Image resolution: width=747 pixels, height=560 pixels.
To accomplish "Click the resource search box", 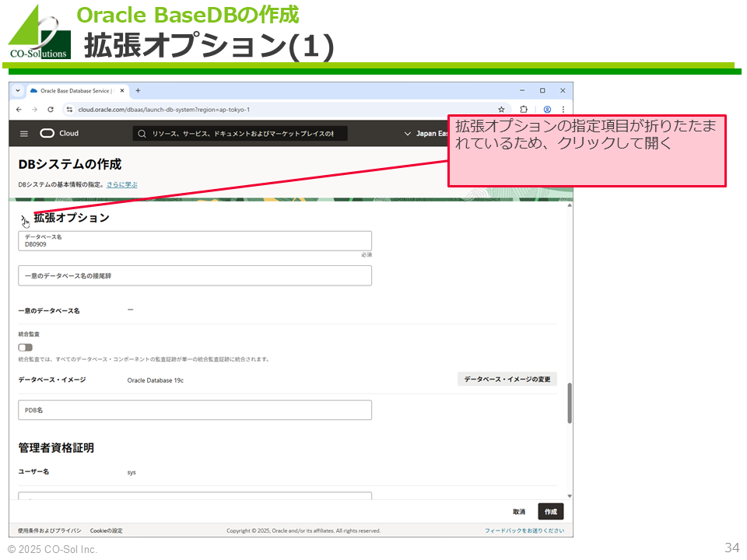I will pos(240,134).
